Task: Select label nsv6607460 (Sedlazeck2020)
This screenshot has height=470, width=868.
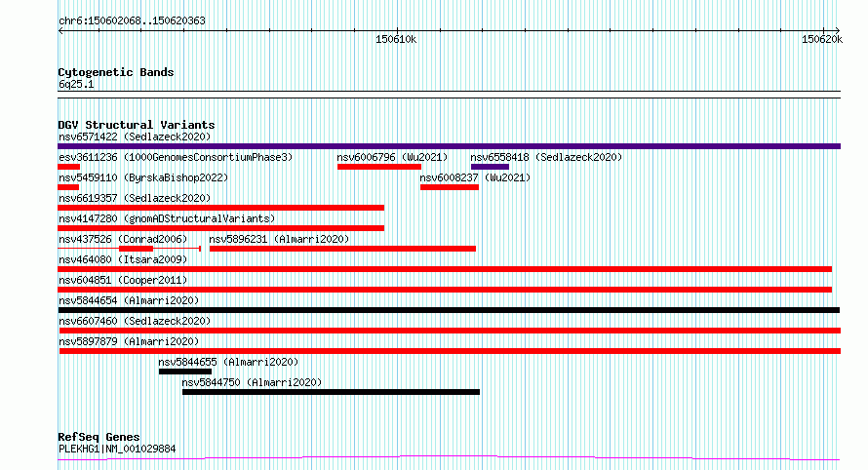Action: (135, 321)
